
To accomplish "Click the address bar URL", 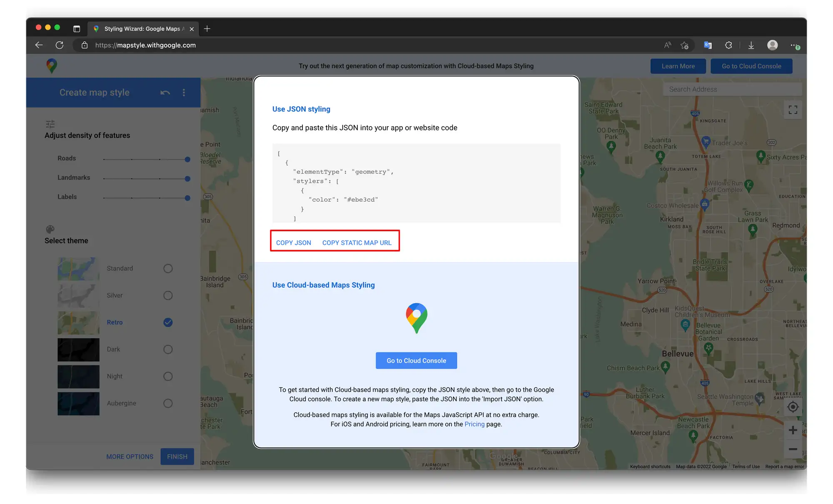I will 145,45.
